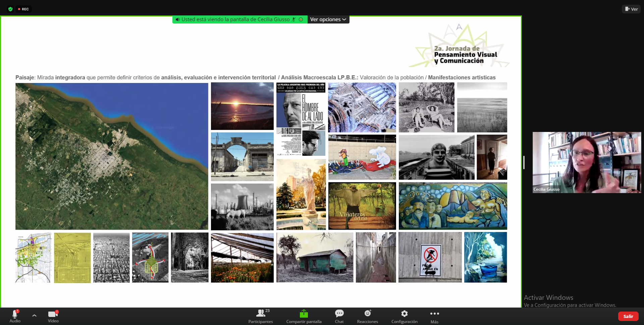Click statue watercolor painting

point(301,194)
